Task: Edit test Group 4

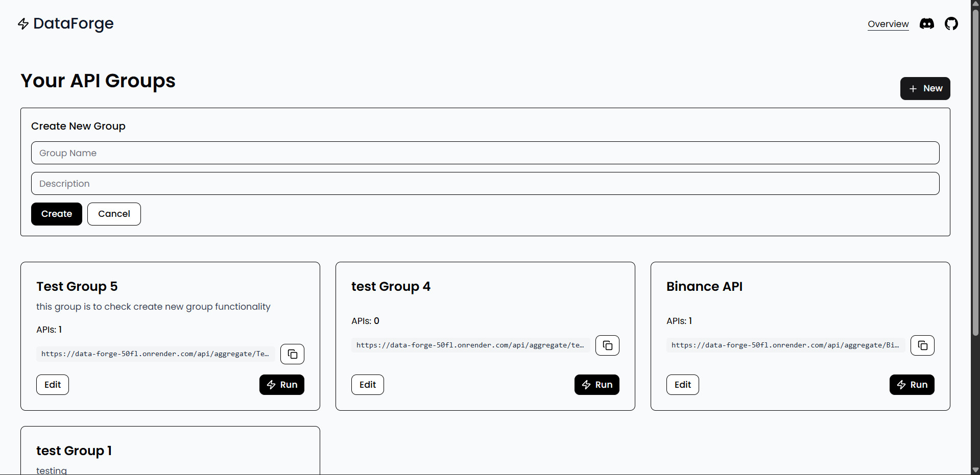Action: point(368,385)
